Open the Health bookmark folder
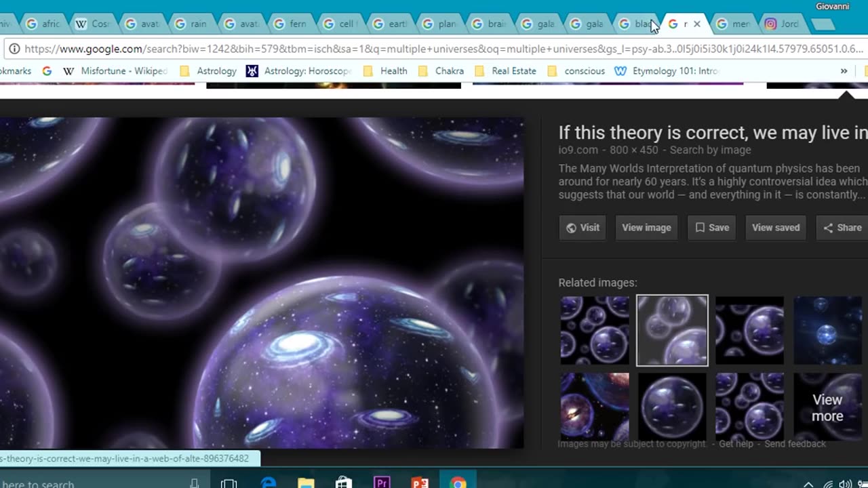 click(x=384, y=70)
